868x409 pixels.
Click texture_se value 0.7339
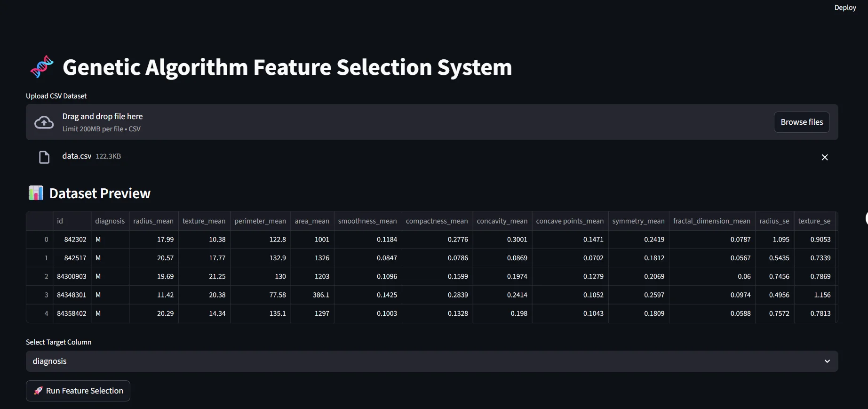815,258
